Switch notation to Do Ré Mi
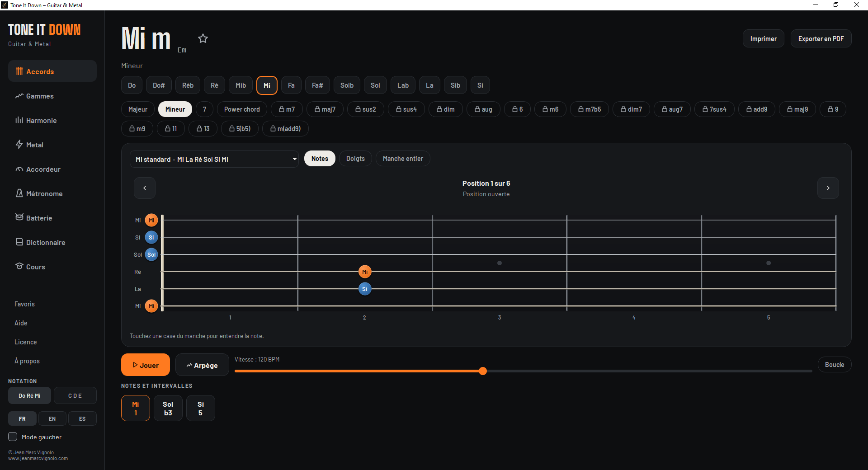This screenshot has height=470, width=868. (x=29, y=395)
